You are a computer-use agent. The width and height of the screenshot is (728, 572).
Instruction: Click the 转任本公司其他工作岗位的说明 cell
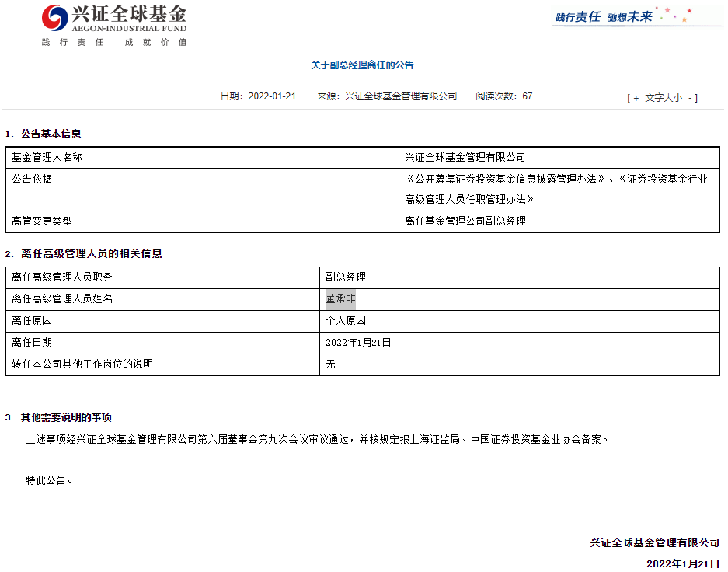click(163, 364)
